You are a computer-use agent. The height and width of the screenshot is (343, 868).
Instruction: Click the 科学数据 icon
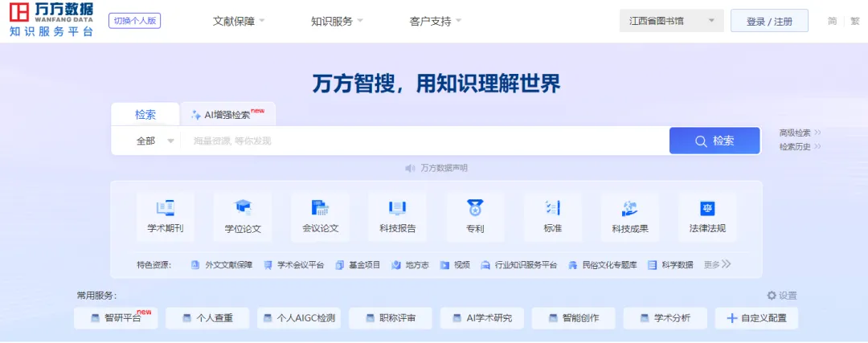point(652,265)
